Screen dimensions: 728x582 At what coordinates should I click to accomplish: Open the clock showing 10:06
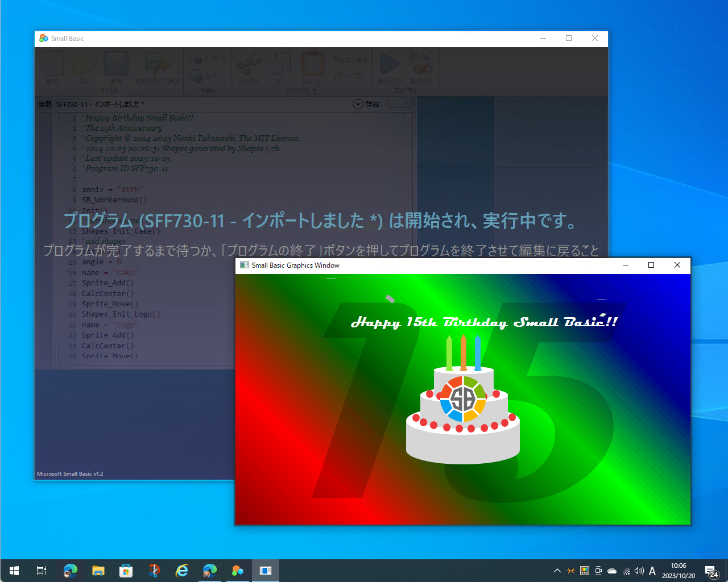679,571
